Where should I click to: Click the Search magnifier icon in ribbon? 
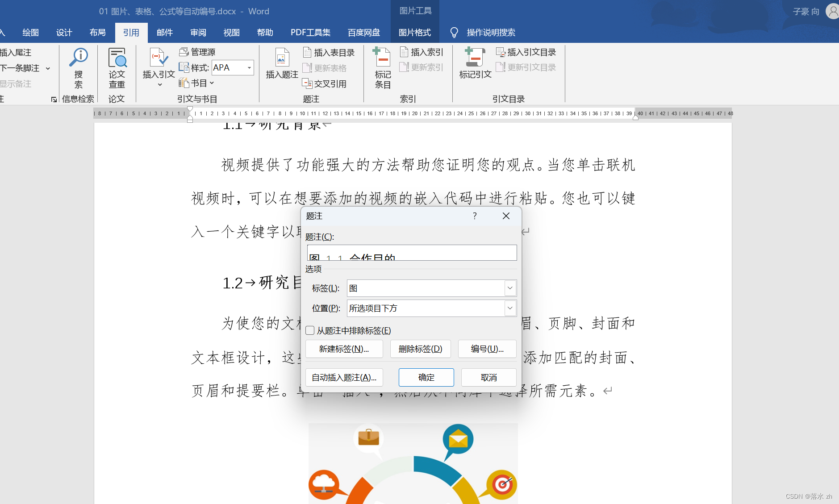pos(79,57)
